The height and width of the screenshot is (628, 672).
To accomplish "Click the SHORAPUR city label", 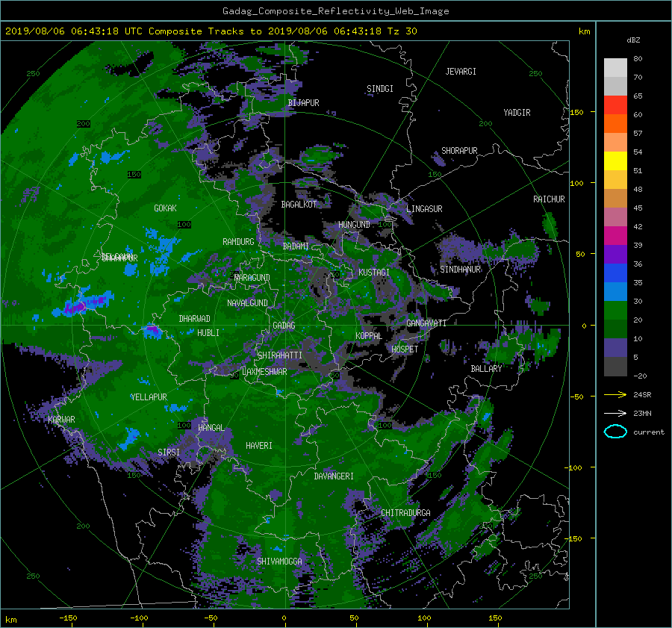I will [459, 151].
